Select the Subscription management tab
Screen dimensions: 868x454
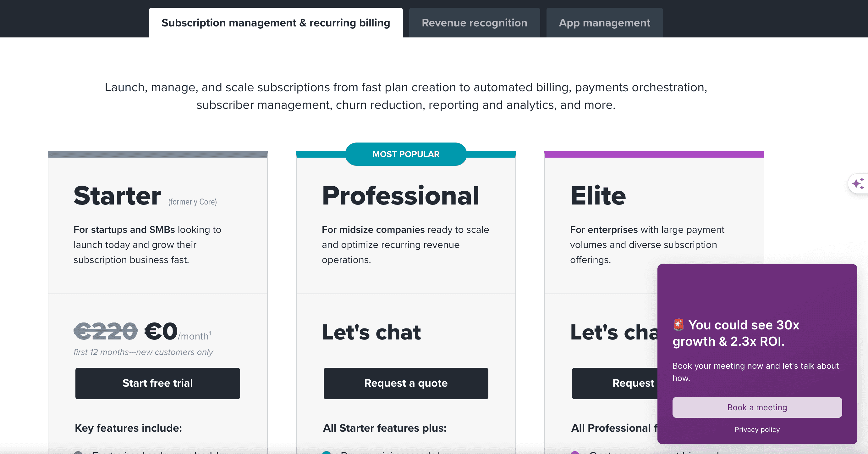click(276, 23)
